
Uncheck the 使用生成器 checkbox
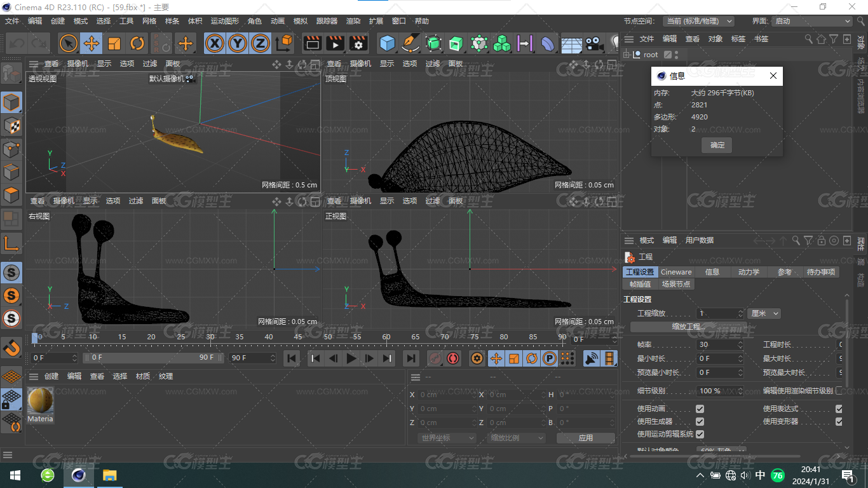[700, 421]
